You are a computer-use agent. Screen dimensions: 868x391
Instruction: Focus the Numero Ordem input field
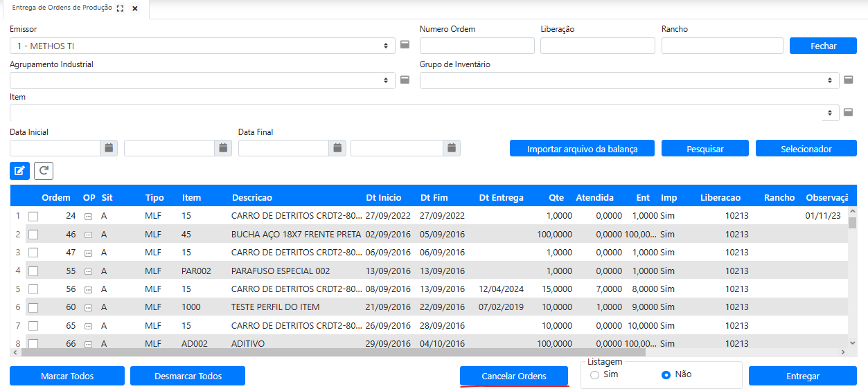[x=477, y=46]
